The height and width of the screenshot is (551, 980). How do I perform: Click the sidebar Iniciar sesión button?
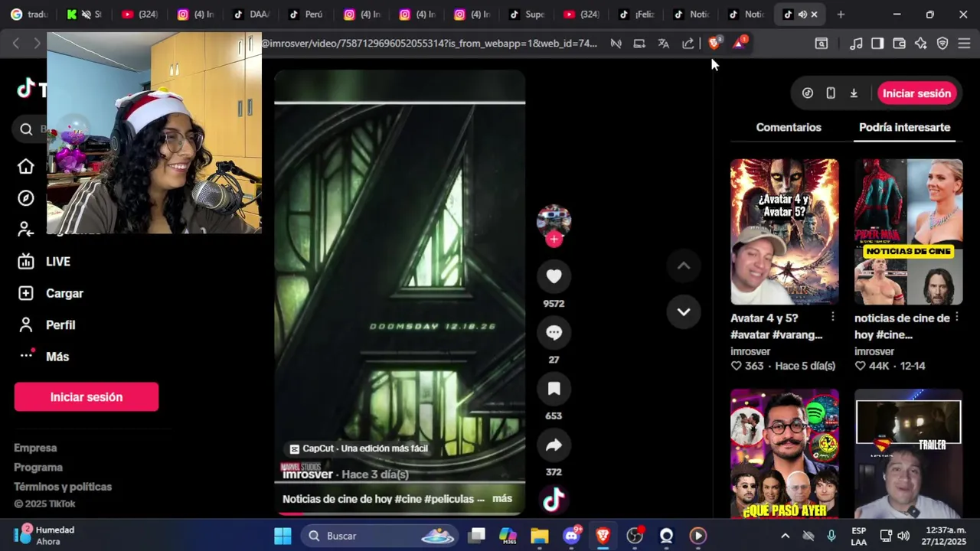click(87, 397)
